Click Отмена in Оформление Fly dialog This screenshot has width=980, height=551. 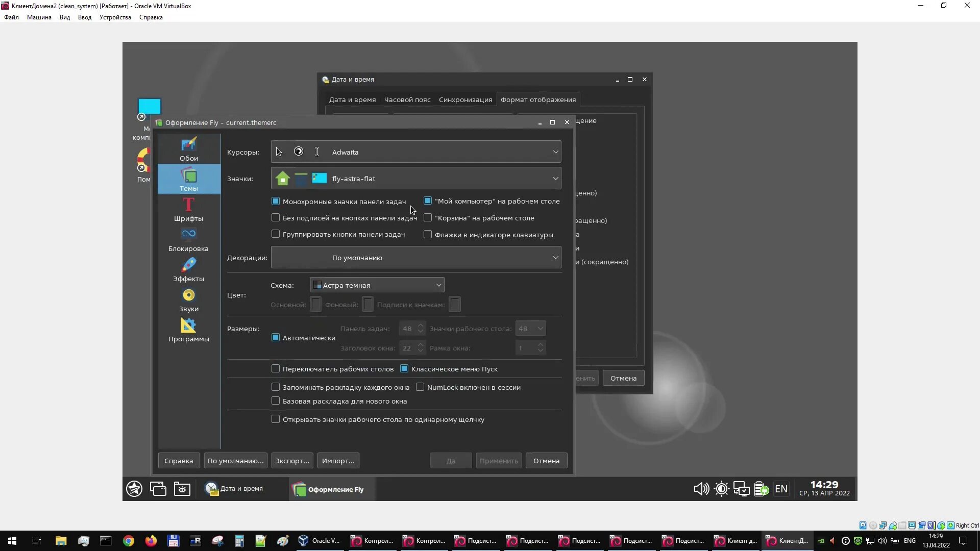point(547,460)
